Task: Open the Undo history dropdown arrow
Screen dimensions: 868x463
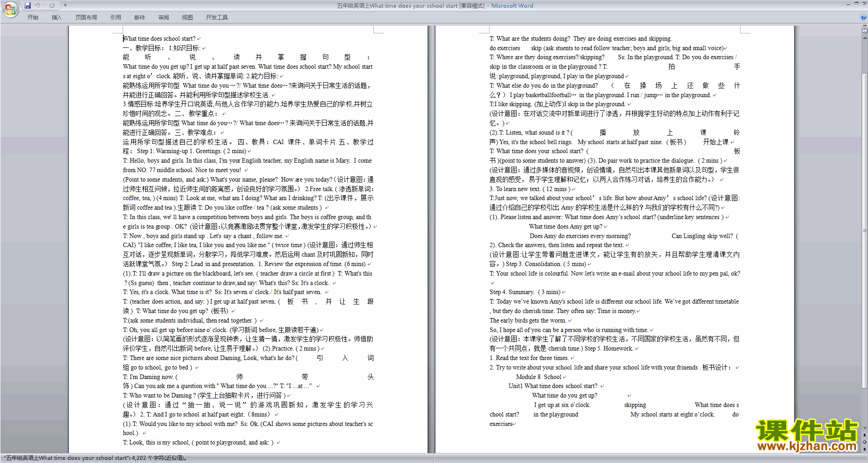Action: point(44,5)
